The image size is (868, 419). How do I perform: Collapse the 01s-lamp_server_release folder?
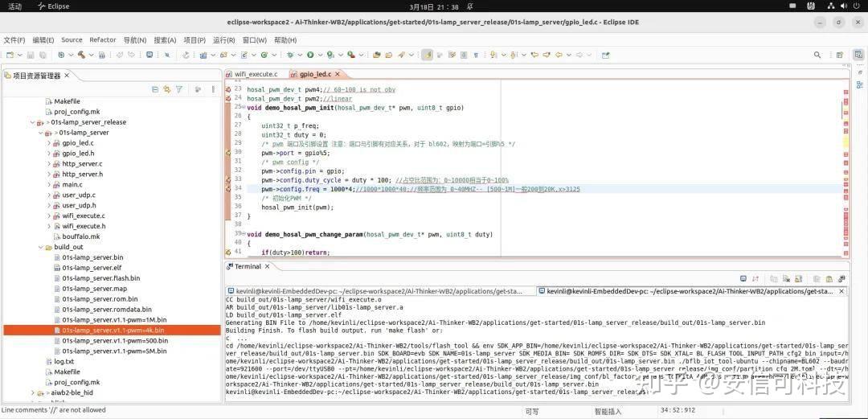click(33, 122)
